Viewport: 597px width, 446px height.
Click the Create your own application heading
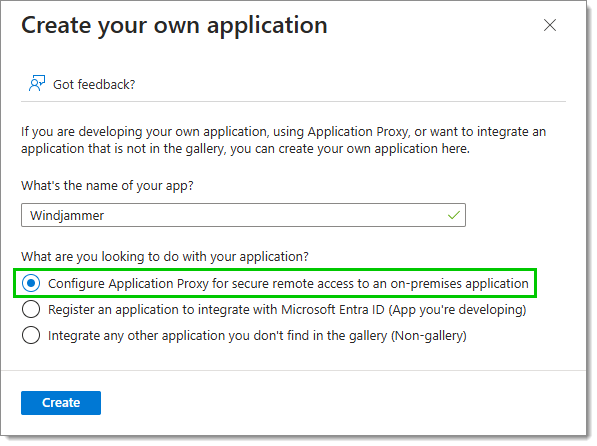174,26
